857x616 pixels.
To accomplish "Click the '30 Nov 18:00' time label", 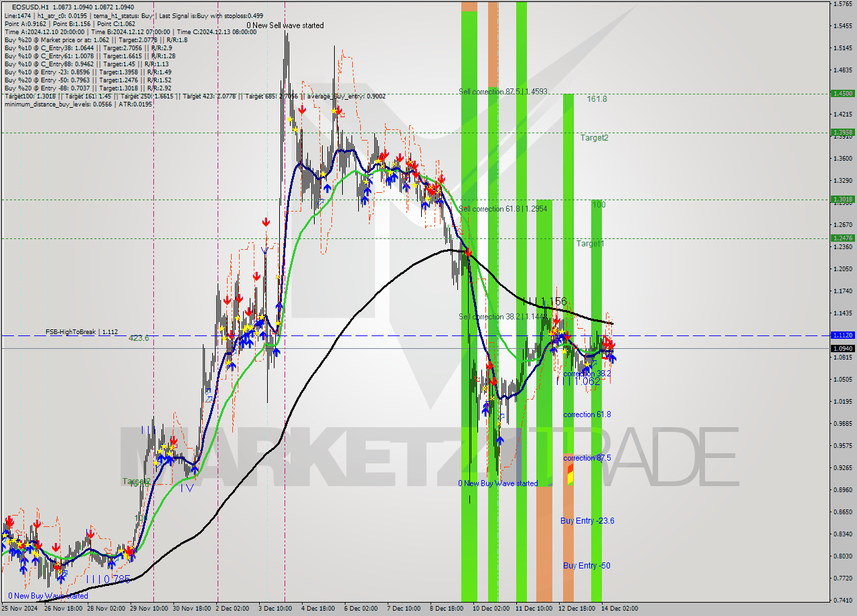I will point(192,609).
